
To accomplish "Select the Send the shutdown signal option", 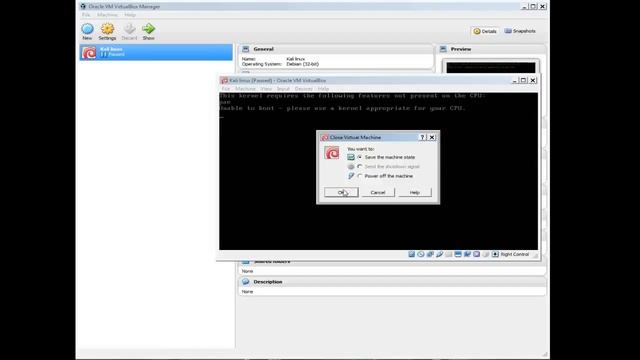I will click(388, 167).
